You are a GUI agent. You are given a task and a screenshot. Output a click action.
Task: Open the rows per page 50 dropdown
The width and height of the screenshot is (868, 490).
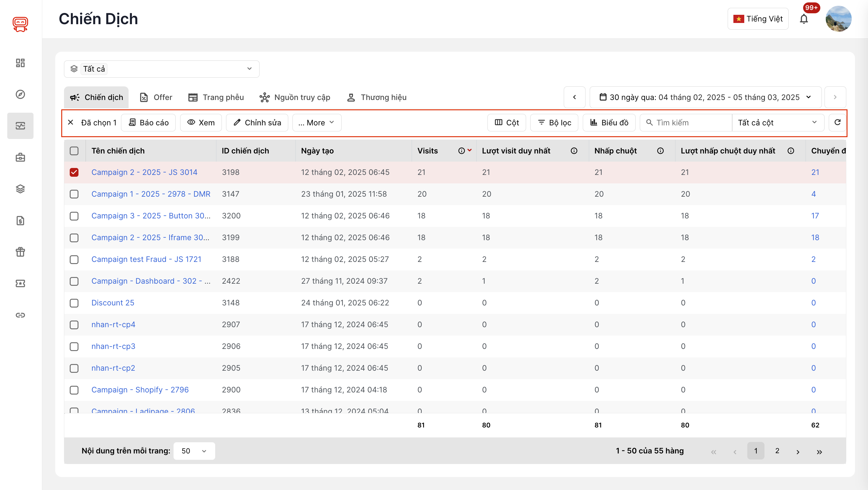pyautogui.click(x=194, y=451)
